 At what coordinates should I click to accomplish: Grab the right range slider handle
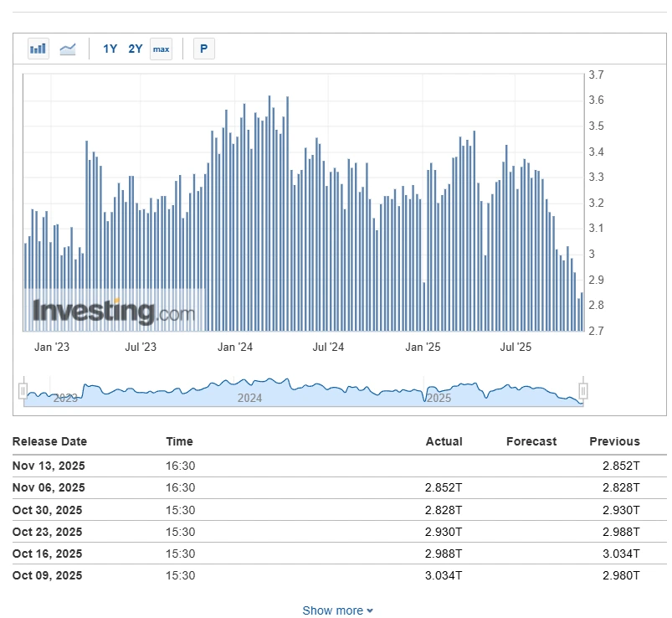click(x=582, y=391)
